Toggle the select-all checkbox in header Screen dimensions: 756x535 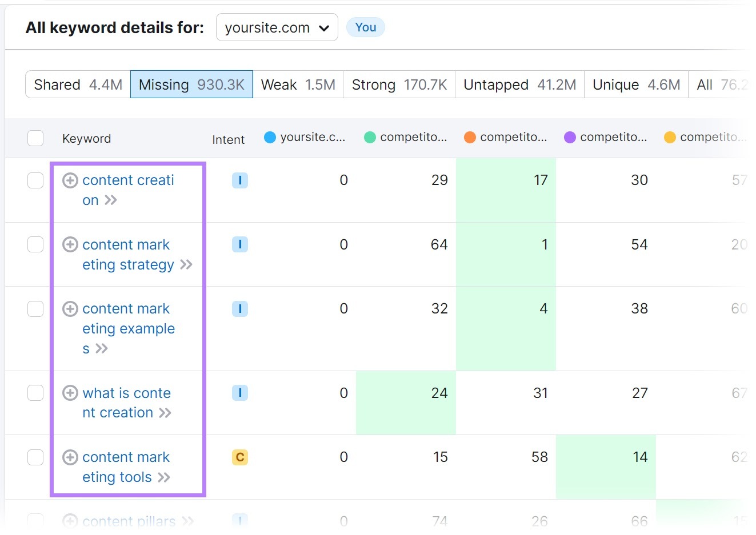pyautogui.click(x=35, y=138)
